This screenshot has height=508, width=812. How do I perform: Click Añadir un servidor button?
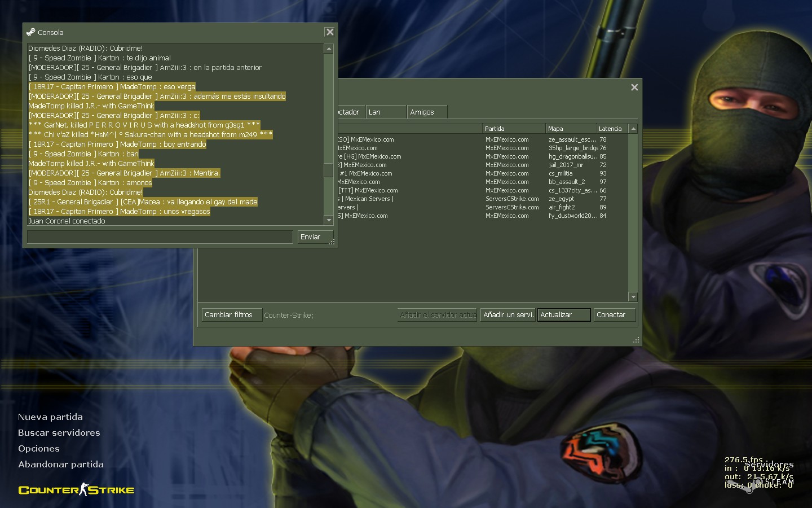pyautogui.click(x=508, y=315)
